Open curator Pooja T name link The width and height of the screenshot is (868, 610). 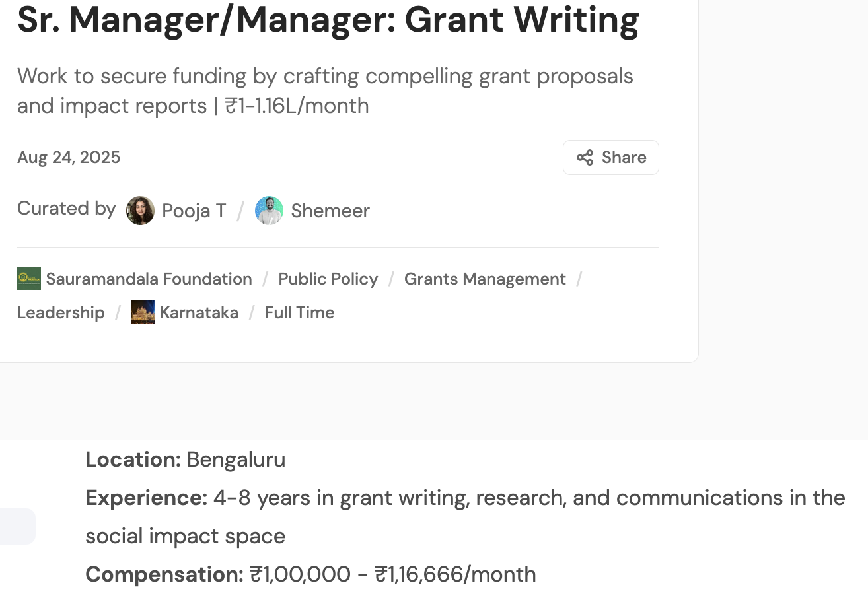pos(194,211)
